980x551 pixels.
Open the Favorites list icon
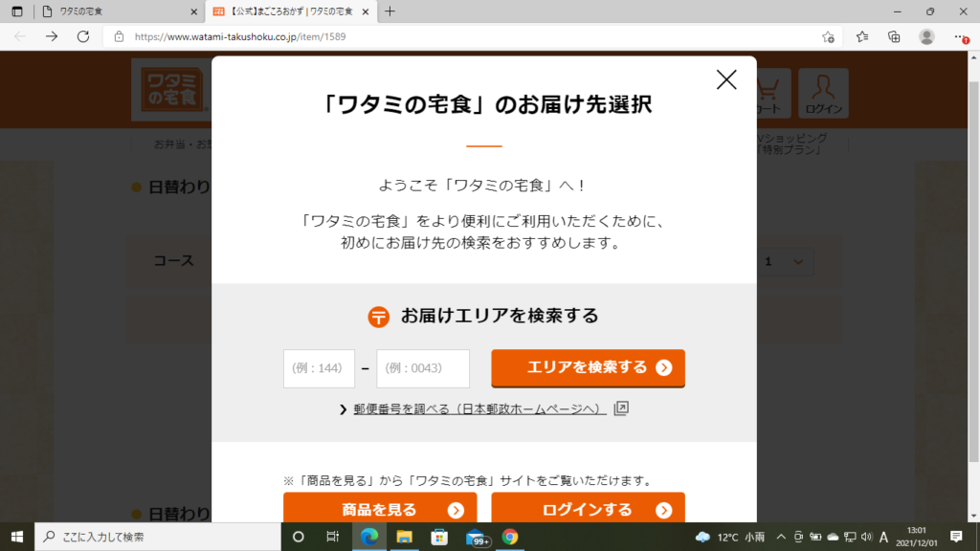pos(862,37)
